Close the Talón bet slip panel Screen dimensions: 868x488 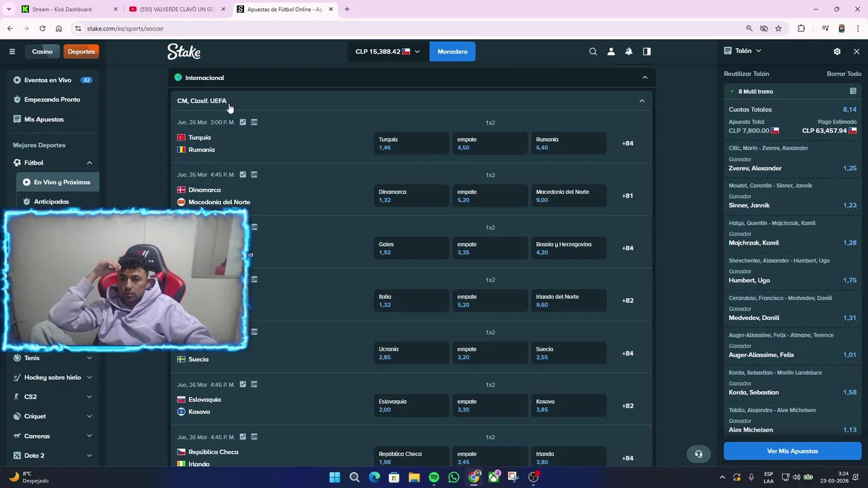856,52
